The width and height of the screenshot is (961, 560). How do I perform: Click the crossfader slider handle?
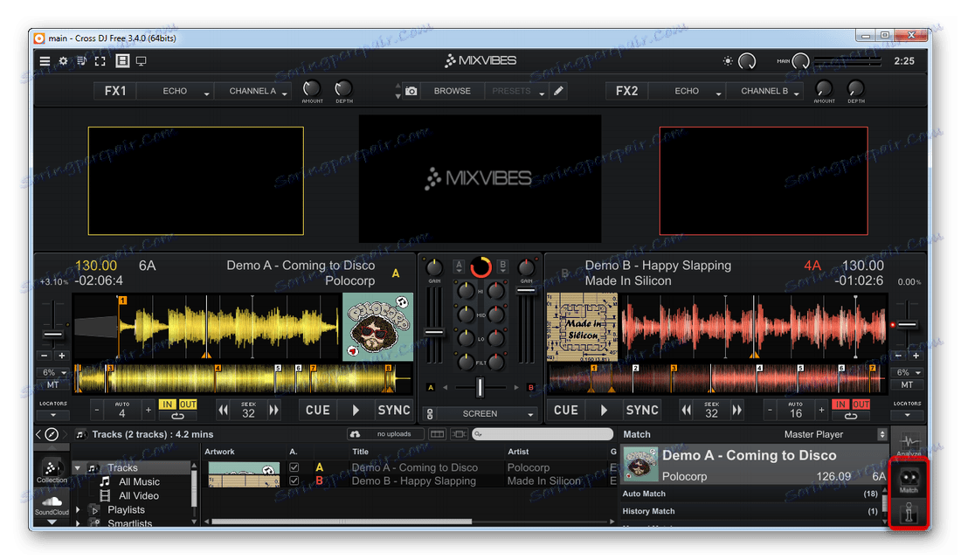pos(480,387)
